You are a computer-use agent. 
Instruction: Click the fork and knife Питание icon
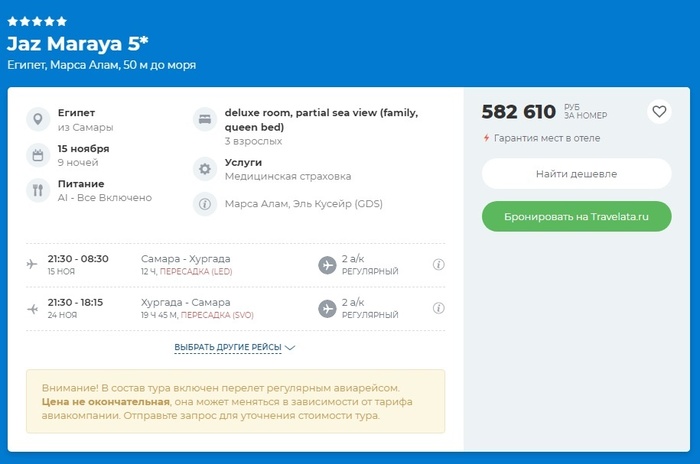[x=38, y=190]
